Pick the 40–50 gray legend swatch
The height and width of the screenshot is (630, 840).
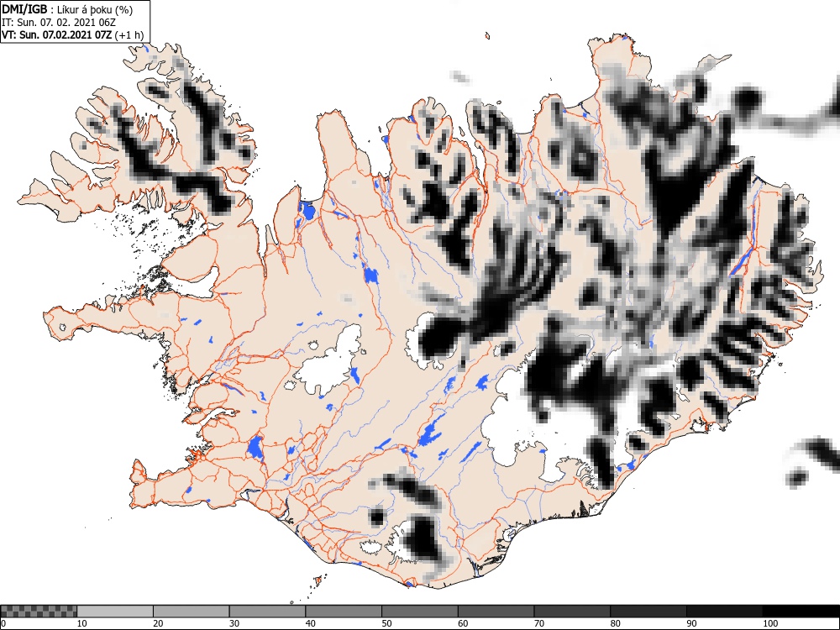(x=344, y=612)
